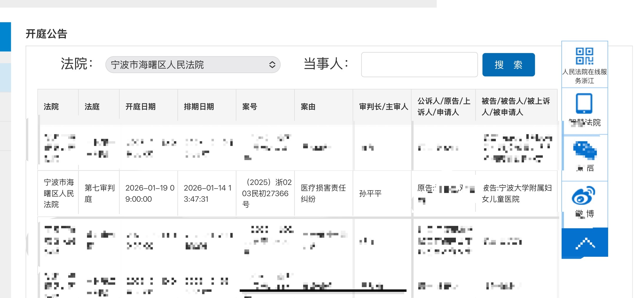644x298 pixels.
Task: Click the 开庭日期 column header
Action: (x=140, y=106)
